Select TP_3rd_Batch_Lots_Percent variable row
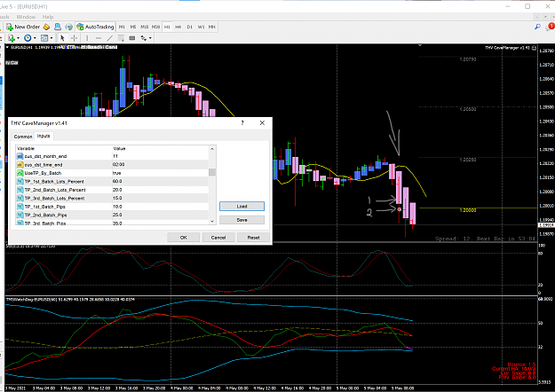The height and width of the screenshot is (392, 555). 112,199
